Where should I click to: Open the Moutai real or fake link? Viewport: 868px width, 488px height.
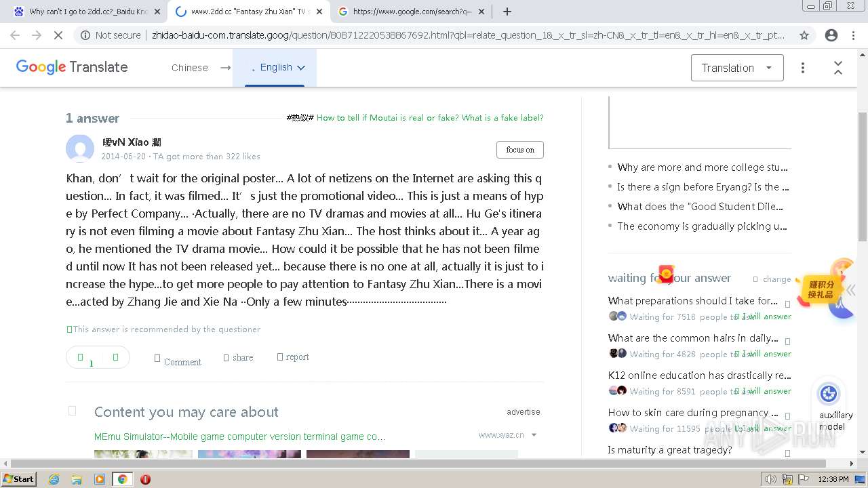[x=430, y=118]
